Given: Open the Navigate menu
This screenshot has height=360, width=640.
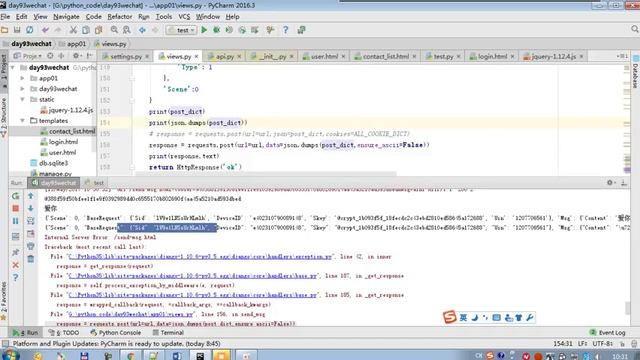Looking at the screenshot, I should pyautogui.click(x=66, y=17).
